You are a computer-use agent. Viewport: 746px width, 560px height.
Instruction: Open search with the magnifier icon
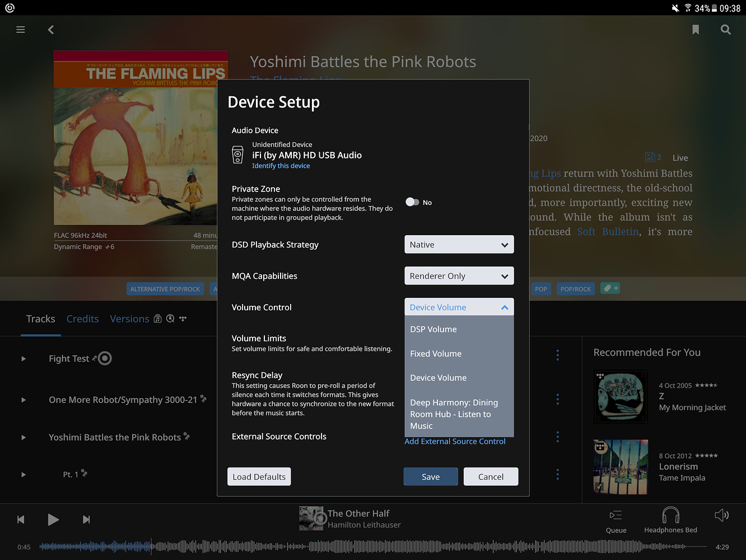click(x=725, y=30)
